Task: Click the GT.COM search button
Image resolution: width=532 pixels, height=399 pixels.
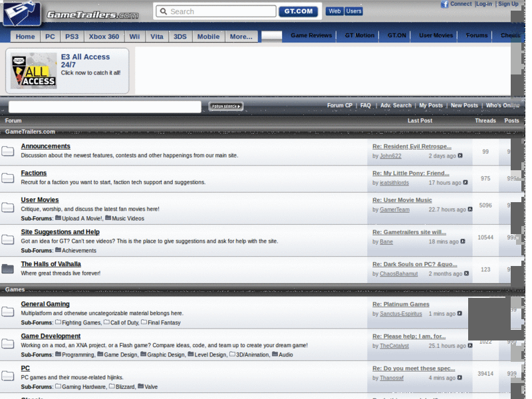Action: (298, 11)
